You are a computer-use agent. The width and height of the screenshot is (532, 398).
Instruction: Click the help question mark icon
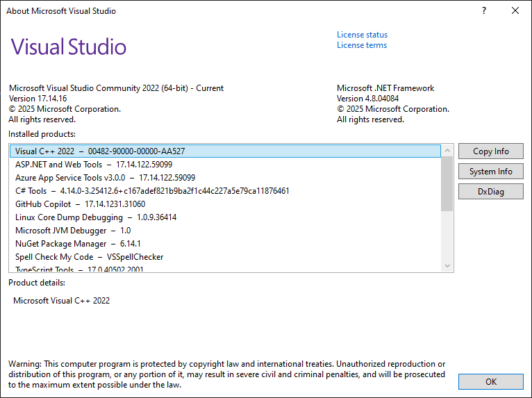point(484,11)
